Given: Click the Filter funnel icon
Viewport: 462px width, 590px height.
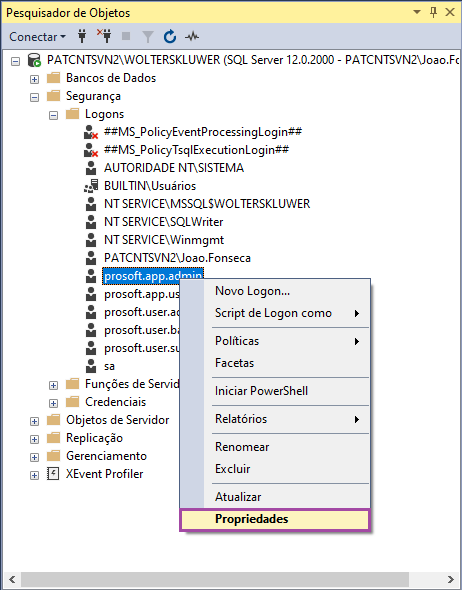Looking at the screenshot, I should tap(148, 36).
